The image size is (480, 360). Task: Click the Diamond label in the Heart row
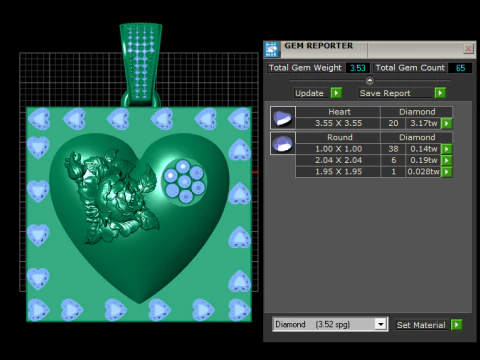coord(417,112)
